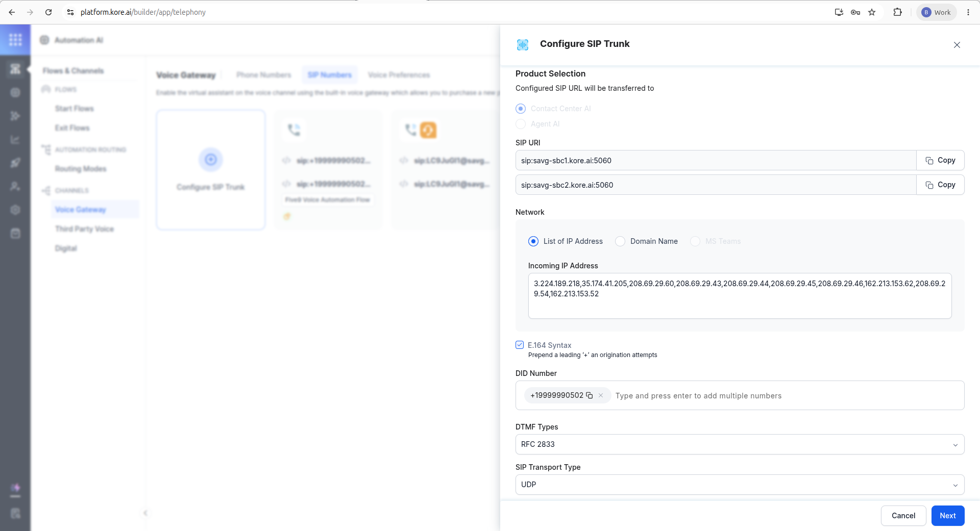Open browser extensions puzzle icon
This screenshot has height=531, width=980.
click(x=897, y=12)
